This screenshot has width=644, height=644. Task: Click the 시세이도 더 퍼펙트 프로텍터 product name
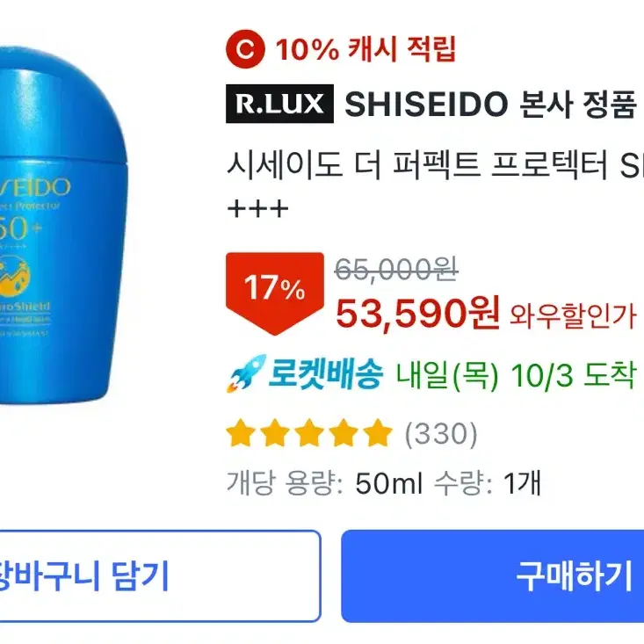tap(416, 165)
